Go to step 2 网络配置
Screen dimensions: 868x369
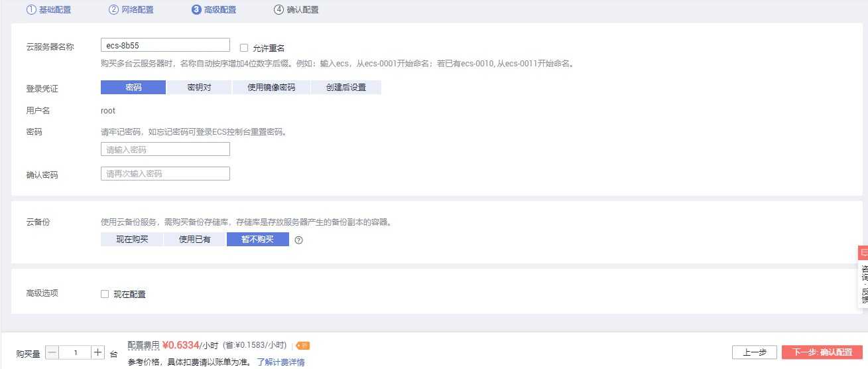click(131, 10)
